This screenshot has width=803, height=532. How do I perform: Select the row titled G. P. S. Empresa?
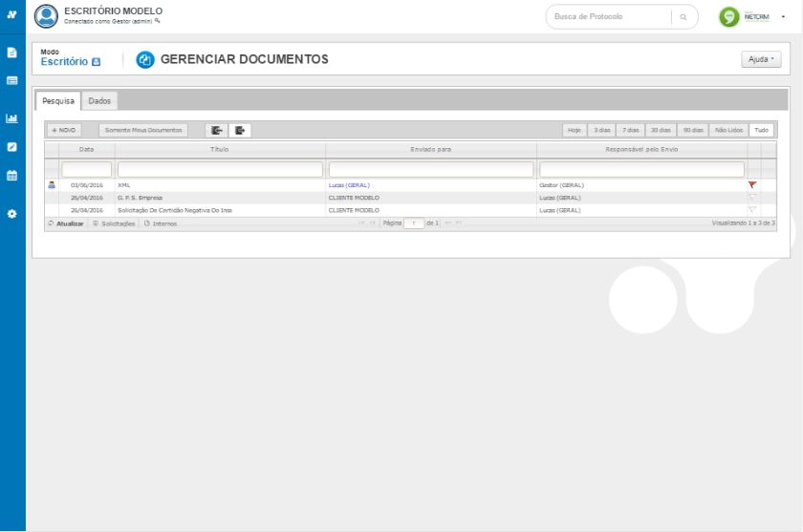[410, 198]
